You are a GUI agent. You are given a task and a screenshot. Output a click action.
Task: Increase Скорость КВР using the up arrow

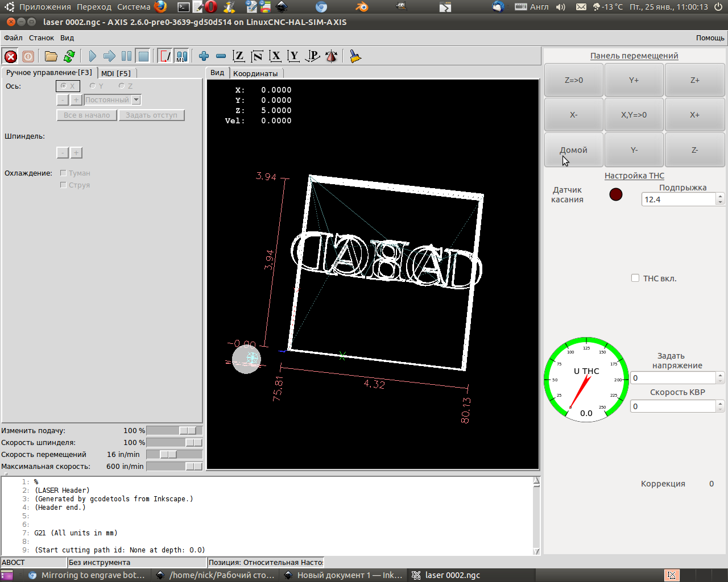pos(720,404)
